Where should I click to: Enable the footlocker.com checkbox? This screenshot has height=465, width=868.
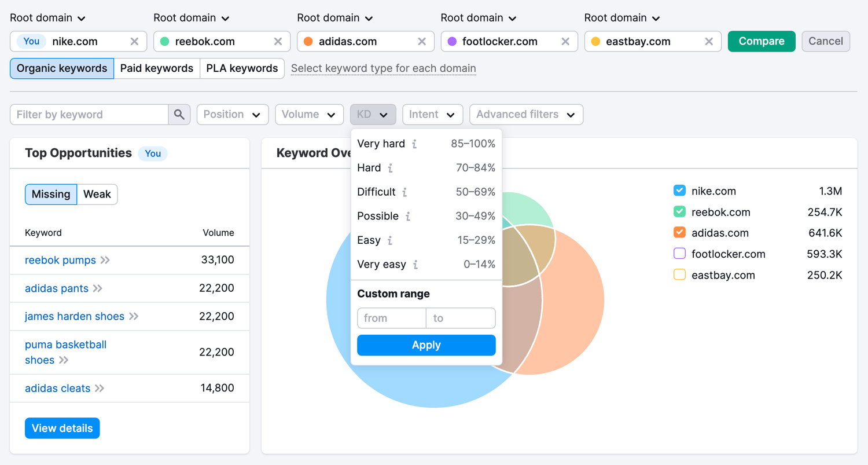pos(679,254)
